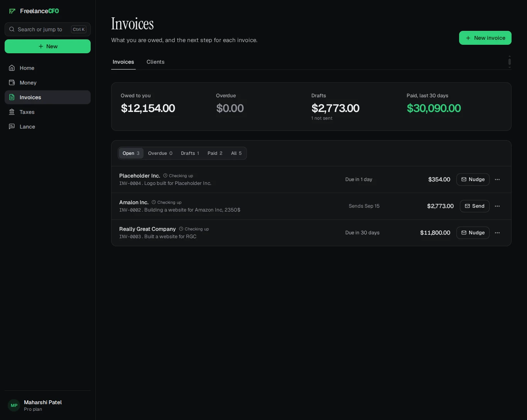Click the search magnifier icon in sidebar
Viewport: 527px width, 420px height.
pyautogui.click(x=12, y=29)
